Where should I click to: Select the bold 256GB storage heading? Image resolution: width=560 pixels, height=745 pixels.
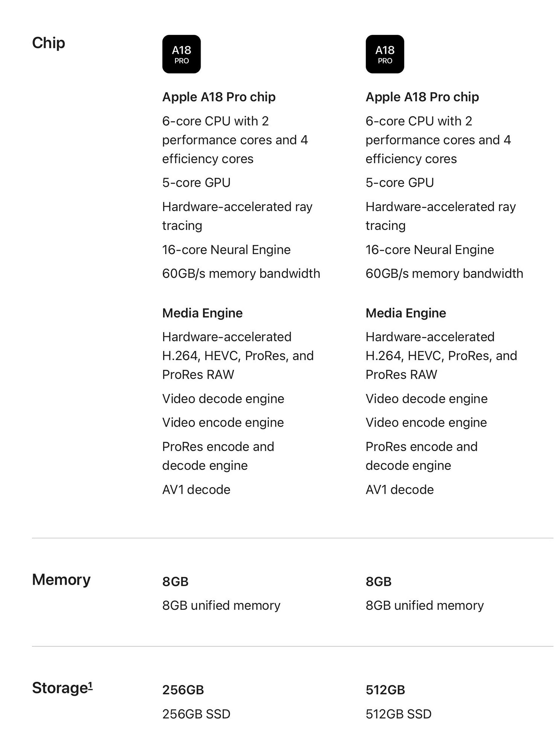click(x=183, y=690)
